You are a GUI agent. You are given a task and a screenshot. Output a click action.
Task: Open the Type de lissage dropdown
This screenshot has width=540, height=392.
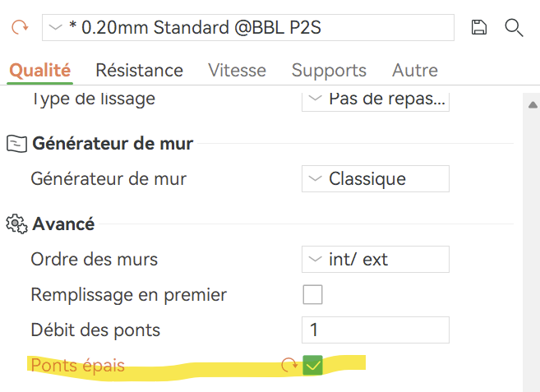click(375, 99)
